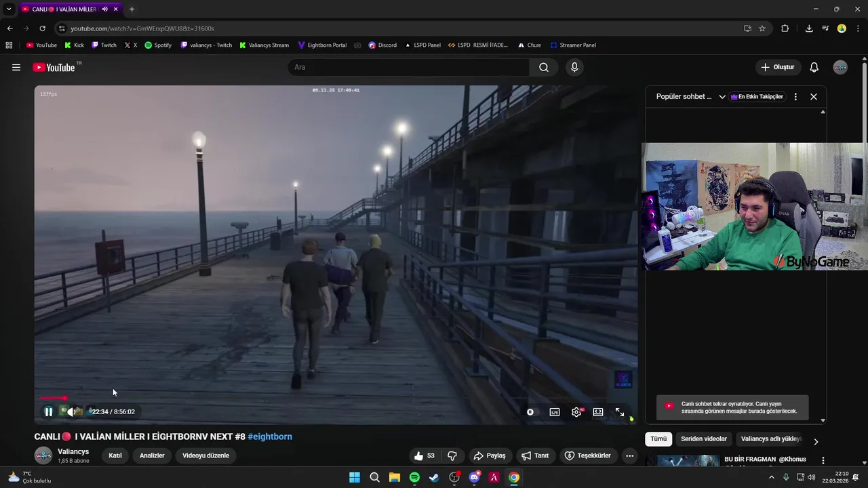Click the Paylaş share button
This screenshot has height=488, width=868.
tap(490, 455)
